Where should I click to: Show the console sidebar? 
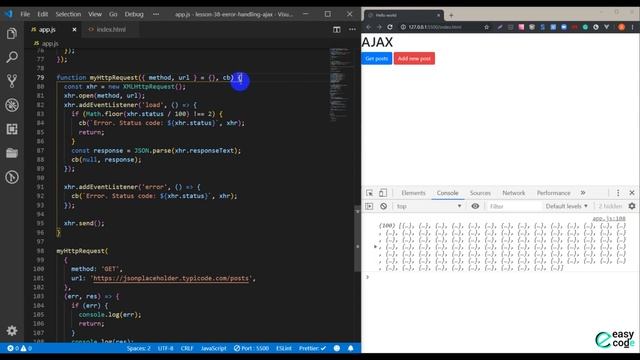[369, 206]
